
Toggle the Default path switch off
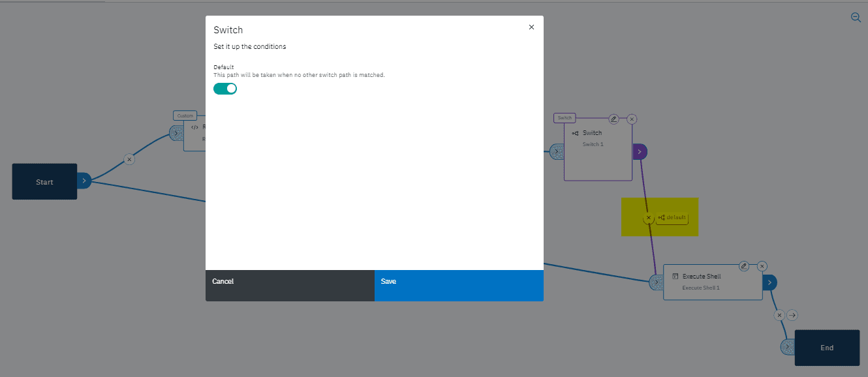[225, 89]
